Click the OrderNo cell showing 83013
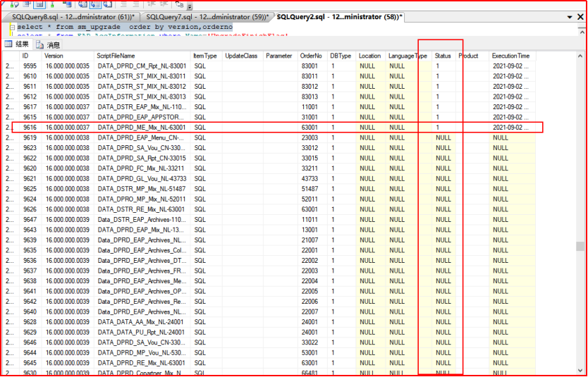The height and width of the screenshot is (377, 588). [x=309, y=97]
